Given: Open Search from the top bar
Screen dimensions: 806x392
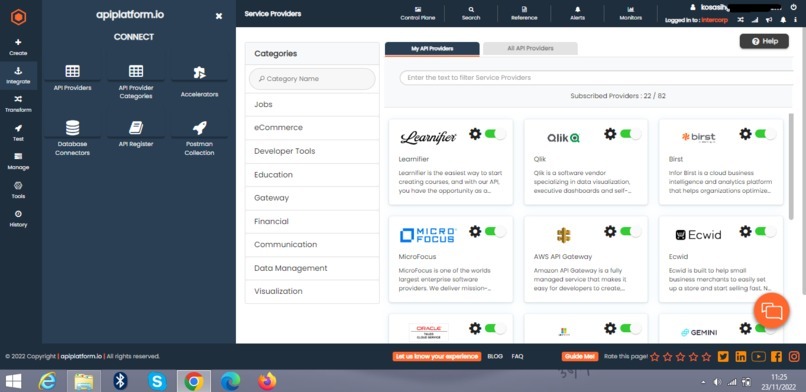Looking at the screenshot, I should pos(471,13).
